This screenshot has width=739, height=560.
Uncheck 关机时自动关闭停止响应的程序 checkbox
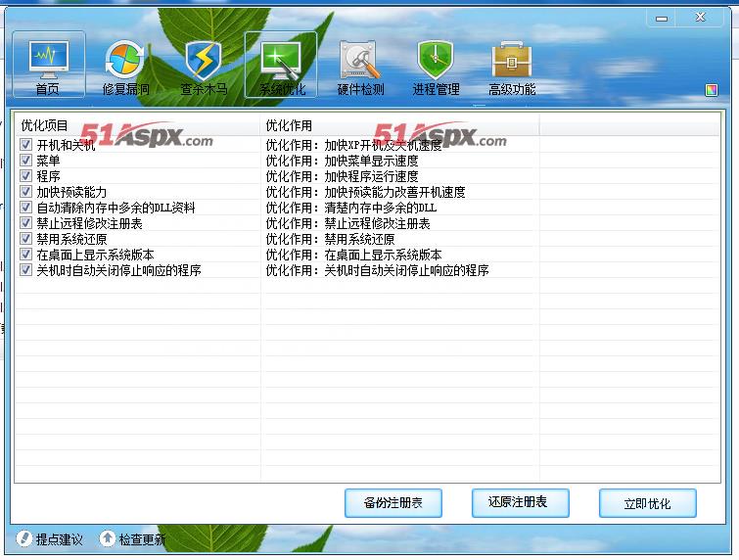coord(25,270)
